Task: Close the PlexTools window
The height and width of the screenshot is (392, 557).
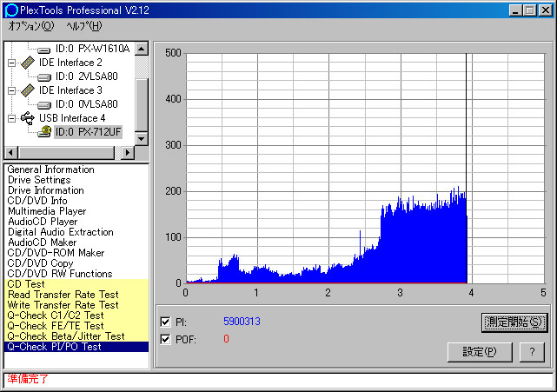Action: coord(545,10)
